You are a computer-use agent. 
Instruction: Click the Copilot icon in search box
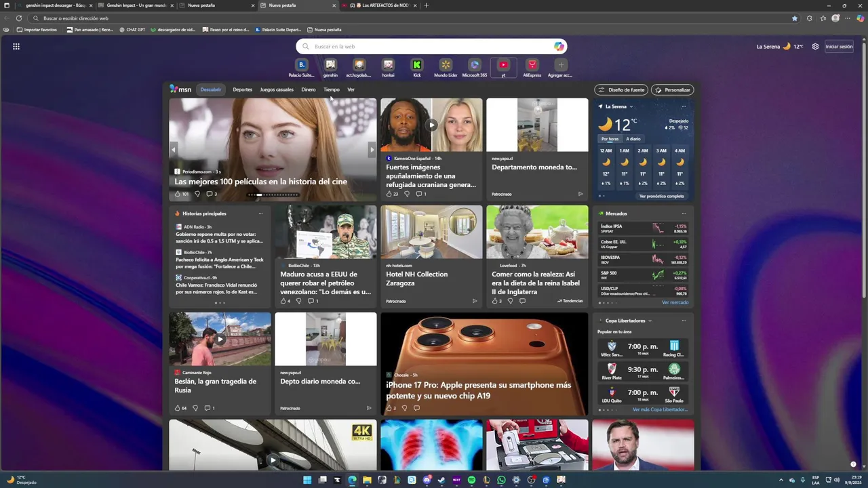pyautogui.click(x=559, y=46)
